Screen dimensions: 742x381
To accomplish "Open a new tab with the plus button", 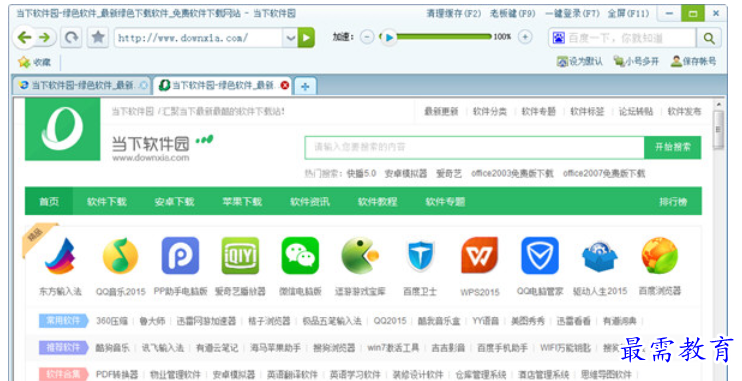I will point(305,86).
